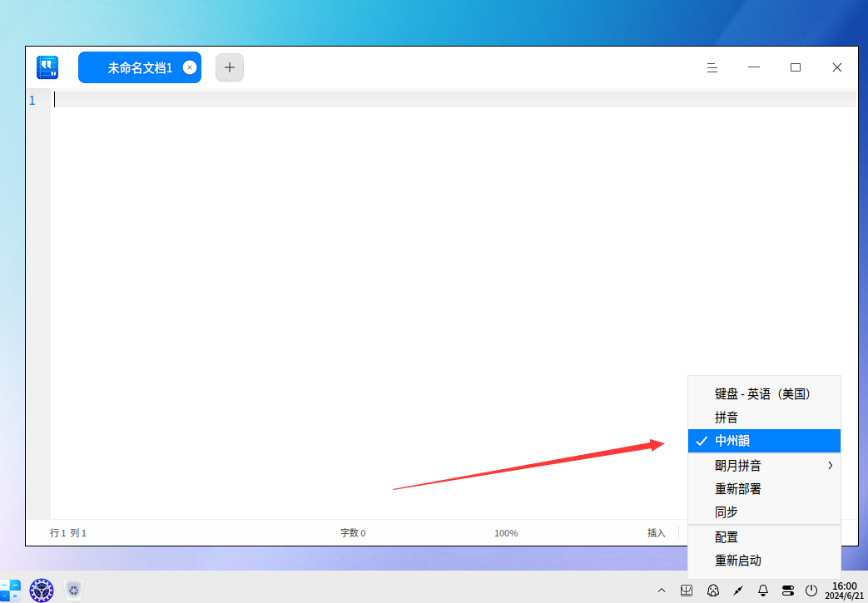Select 键盘 - 英语（美国） input method
This screenshot has width=868, height=603.
[764, 394]
